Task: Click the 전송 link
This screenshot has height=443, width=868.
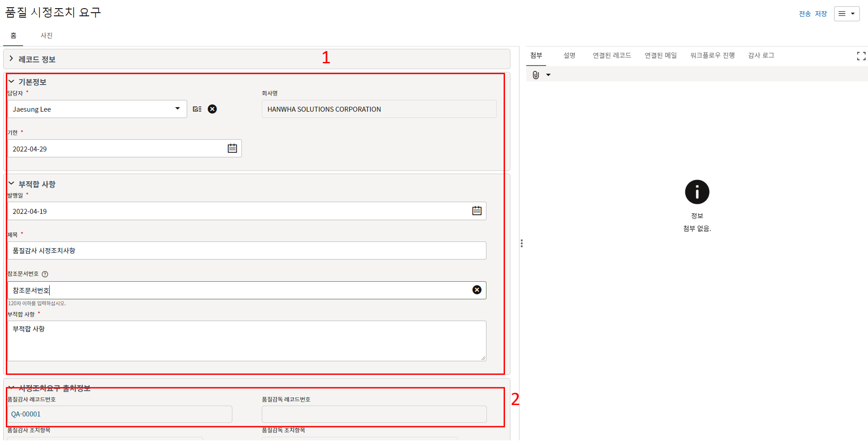Action: click(x=805, y=14)
